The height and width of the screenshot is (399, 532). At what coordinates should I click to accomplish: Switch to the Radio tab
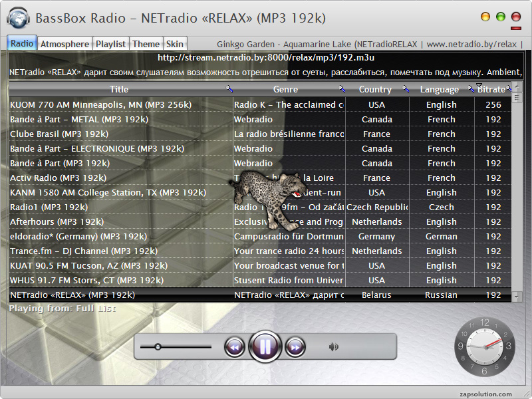click(x=22, y=43)
